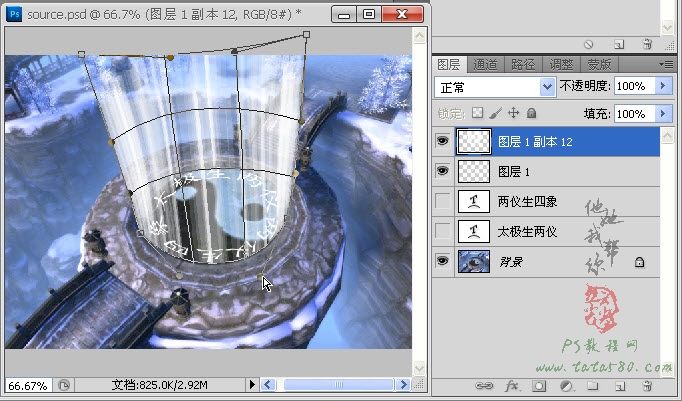Create a new layer in Layers panel
Image resolution: width=682 pixels, height=401 pixels.
point(620,386)
